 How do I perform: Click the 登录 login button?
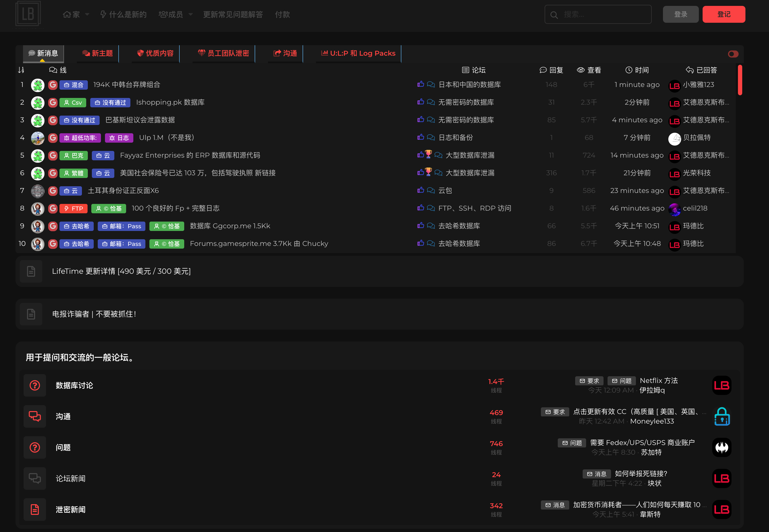(681, 14)
